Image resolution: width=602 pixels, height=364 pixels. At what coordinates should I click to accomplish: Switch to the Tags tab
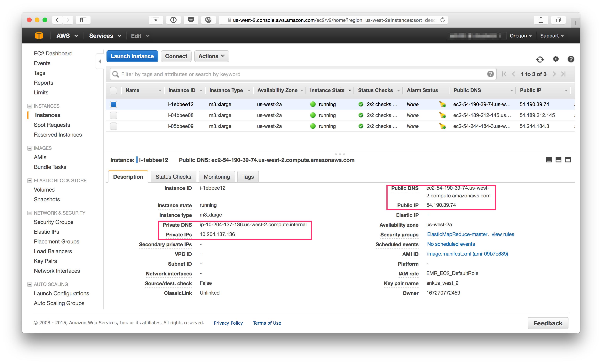click(x=248, y=177)
